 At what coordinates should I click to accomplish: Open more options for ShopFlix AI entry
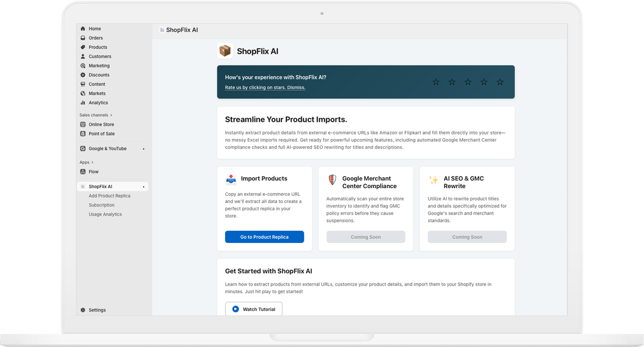point(144,186)
